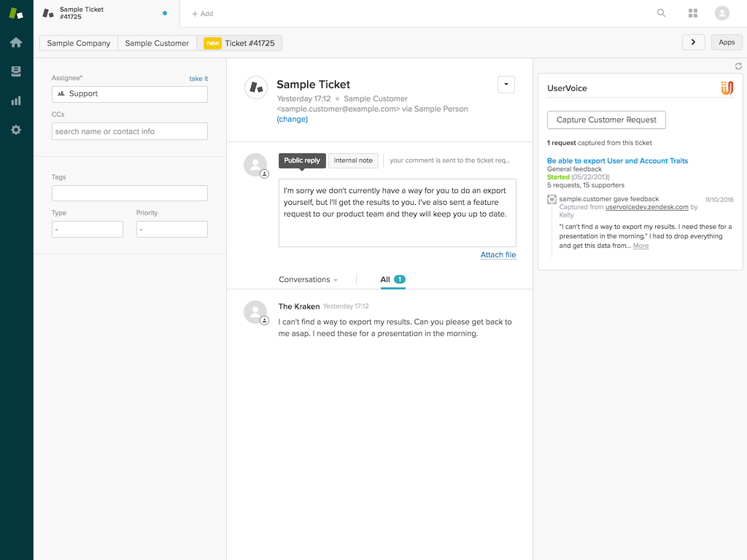The image size is (747, 560).
Task: Refresh the apps panel with the refresh icon
Action: tap(738, 66)
